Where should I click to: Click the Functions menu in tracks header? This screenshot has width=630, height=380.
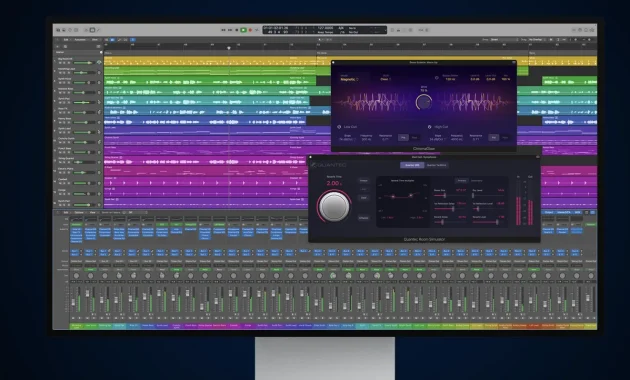(x=82, y=40)
